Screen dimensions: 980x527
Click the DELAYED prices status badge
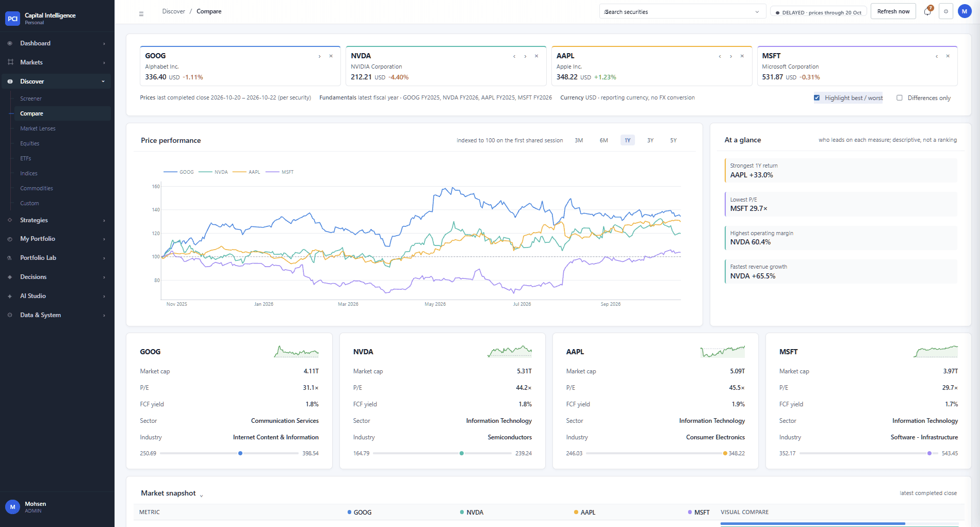coord(819,12)
